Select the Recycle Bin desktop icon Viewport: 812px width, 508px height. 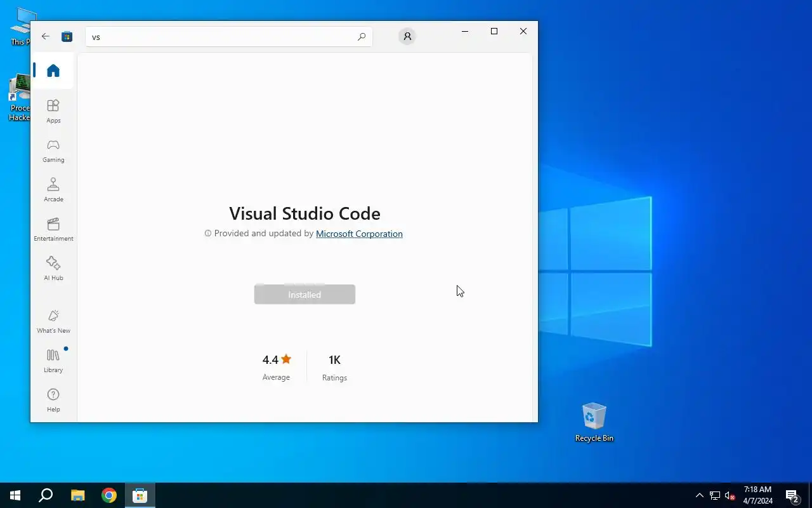click(x=594, y=422)
